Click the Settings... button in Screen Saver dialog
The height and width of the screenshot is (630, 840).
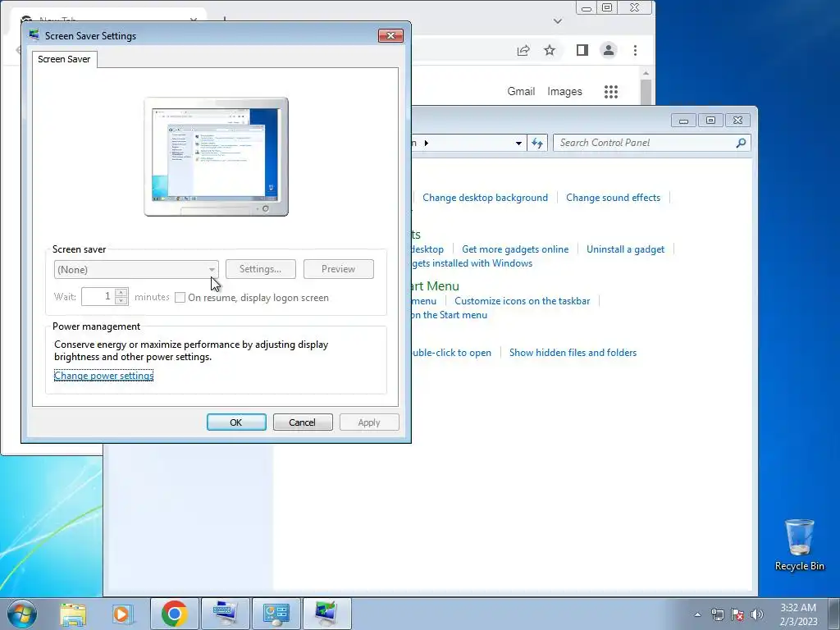tap(260, 269)
